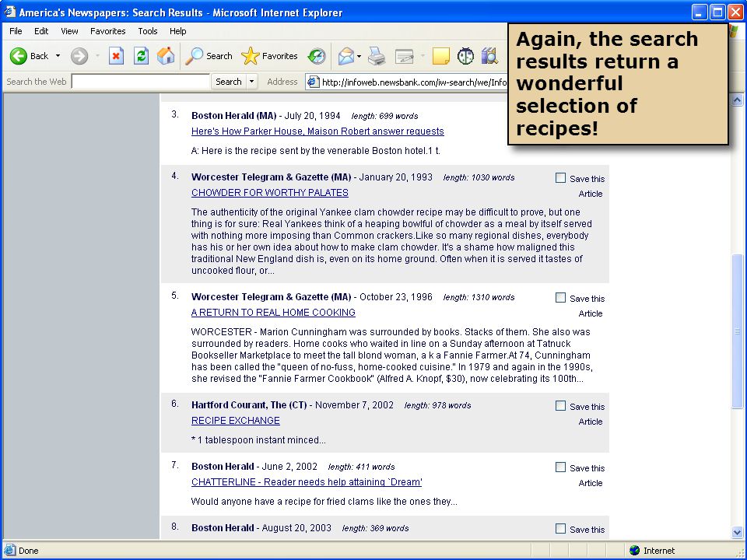The width and height of the screenshot is (747, 560).
Task: Open the CHATTERLINE Reader needs help link
Action: [307, 482]
